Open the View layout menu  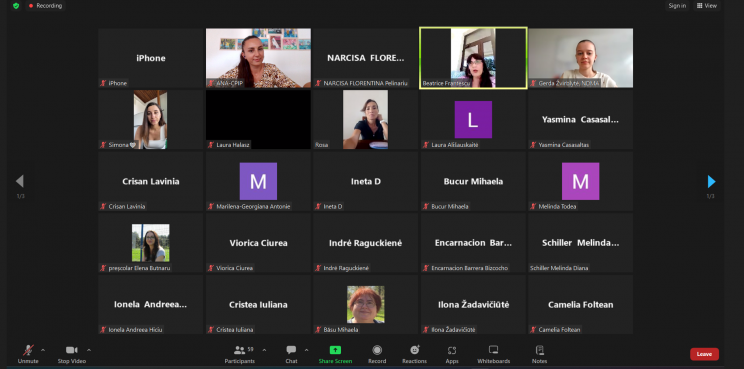point(707,6)
